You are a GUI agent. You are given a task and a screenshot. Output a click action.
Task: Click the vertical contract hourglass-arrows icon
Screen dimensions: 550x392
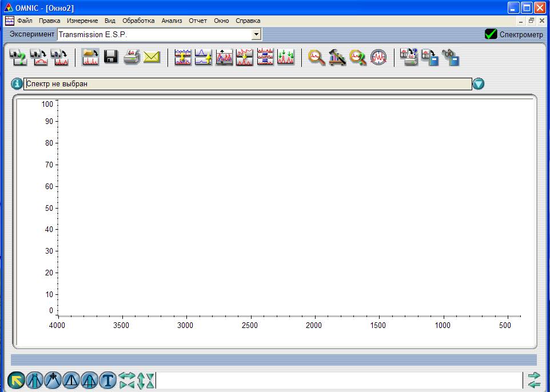[150, 381]
